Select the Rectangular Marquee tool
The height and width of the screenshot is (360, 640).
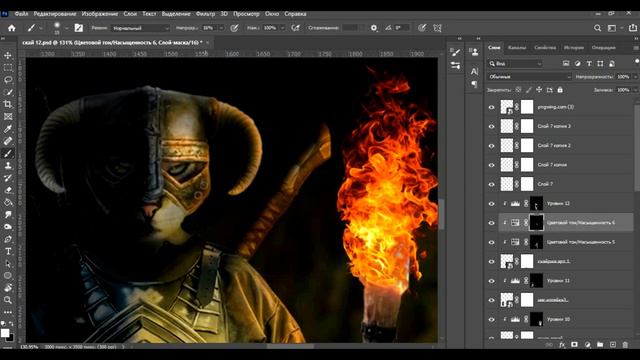click(8, 67)
